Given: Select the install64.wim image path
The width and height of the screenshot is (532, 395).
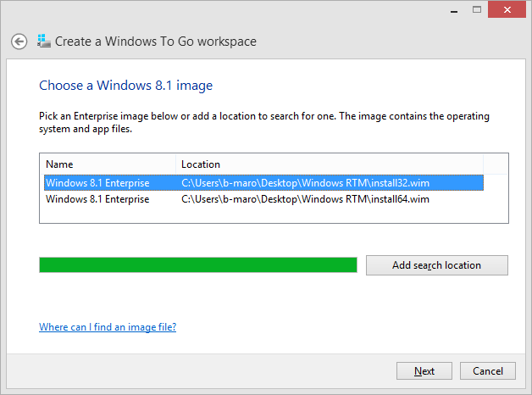Looking at the screenshot, I should (x=305, y=199).
